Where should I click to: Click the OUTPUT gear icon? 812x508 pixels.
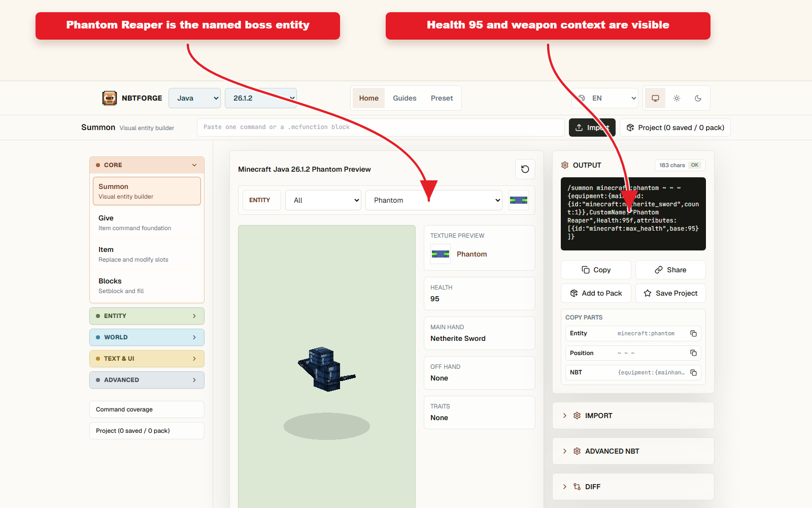coord(565,165)
